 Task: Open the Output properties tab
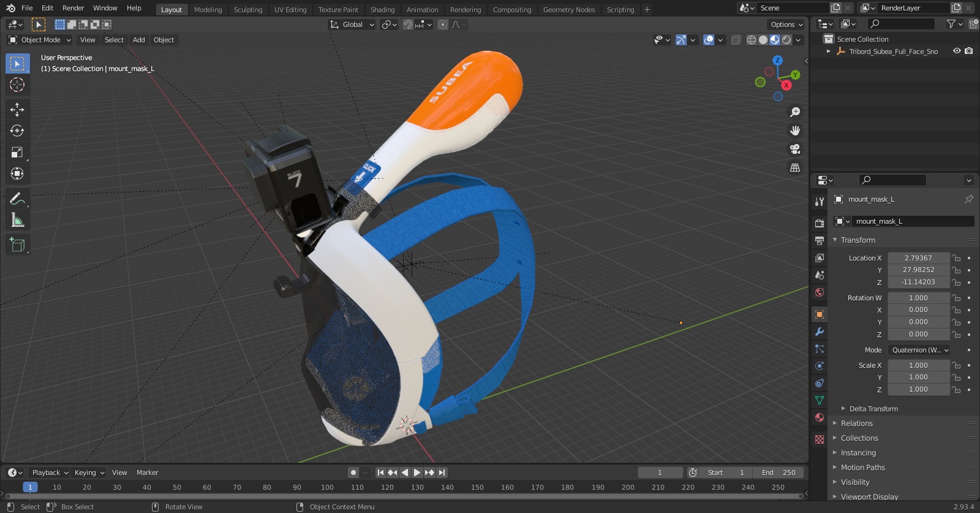coord(820,240)
